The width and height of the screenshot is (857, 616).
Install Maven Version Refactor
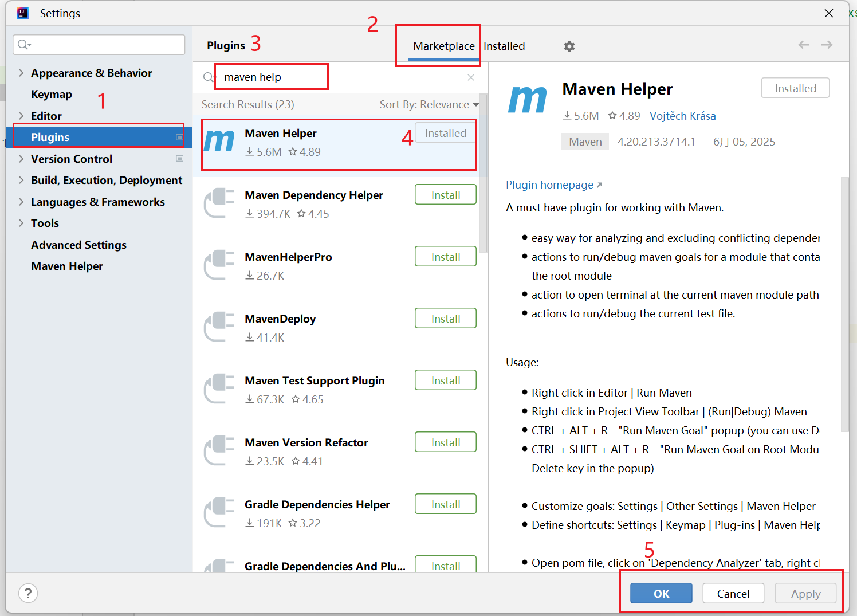446,442
